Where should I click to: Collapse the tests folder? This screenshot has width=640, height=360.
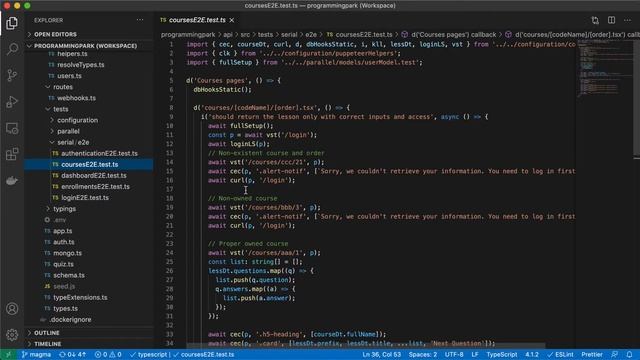pyautogui.click(x=89, y=109)
